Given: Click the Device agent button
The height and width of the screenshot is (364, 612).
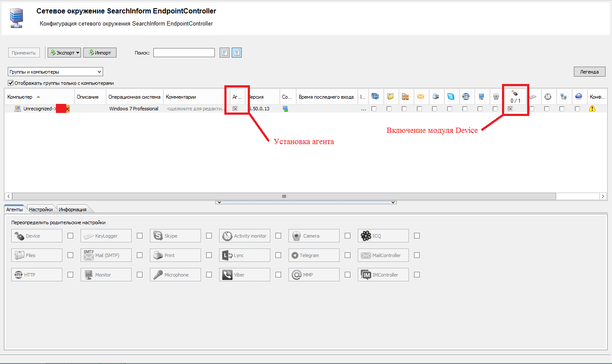Looking at the screenshot, I should [x=37, y=236].
